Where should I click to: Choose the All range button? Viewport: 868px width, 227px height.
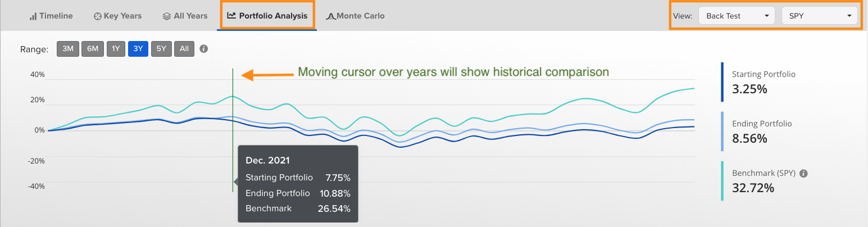[184, 49]
